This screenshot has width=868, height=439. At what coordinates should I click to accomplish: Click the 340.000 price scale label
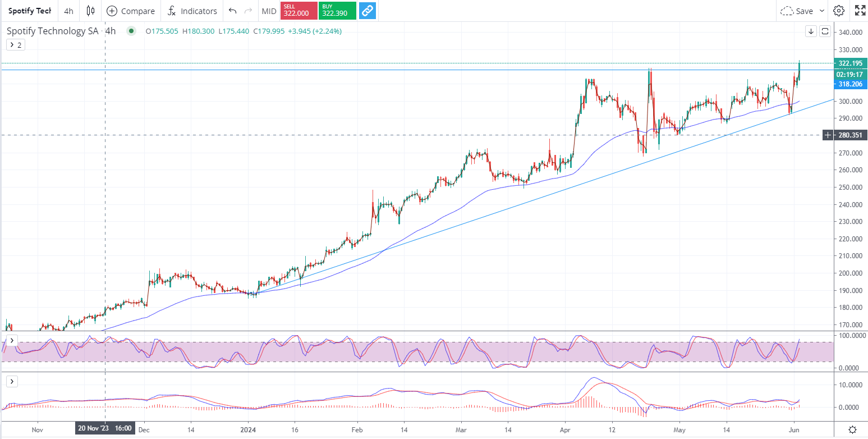850,33
